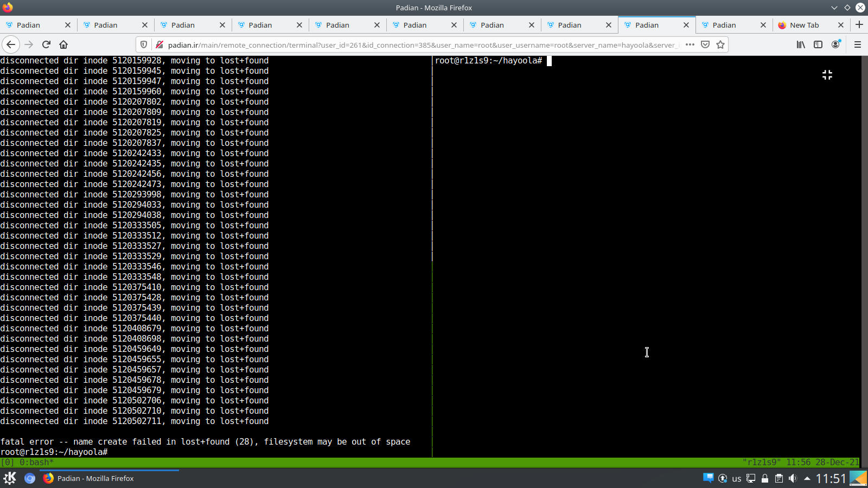Launch Chromium from the taskbar
The height and width of the screenshot is (488, 868).
point(30,478)
